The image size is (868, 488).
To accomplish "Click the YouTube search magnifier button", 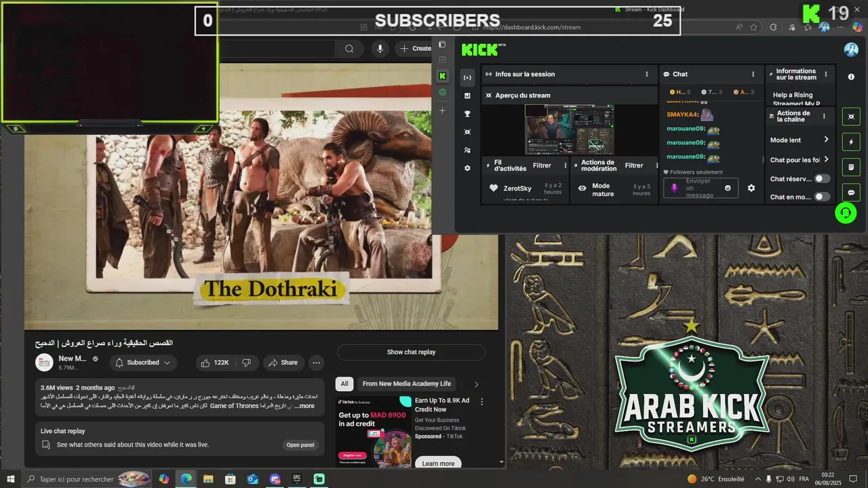I will tap(349, 48).
